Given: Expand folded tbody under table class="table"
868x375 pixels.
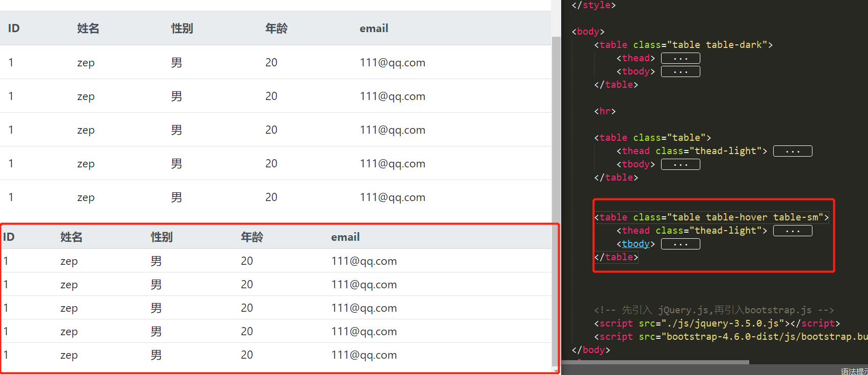Looking at the screenshot, I should (680, 164).
